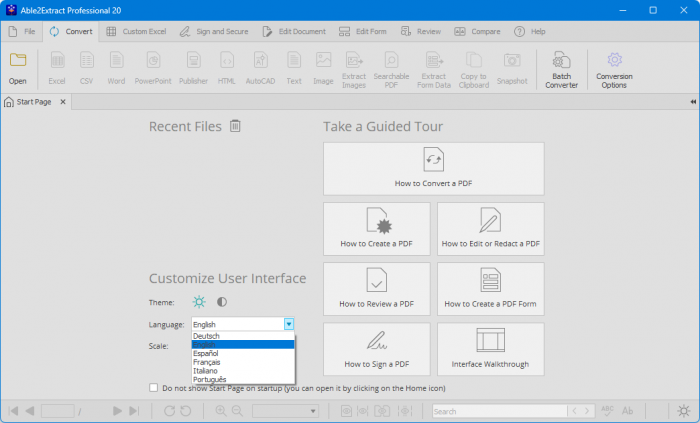Viewport: 700px width, 423px height.
Task: Enable Do not show Start Page checkbox
Action: click(x=153, y=387)
